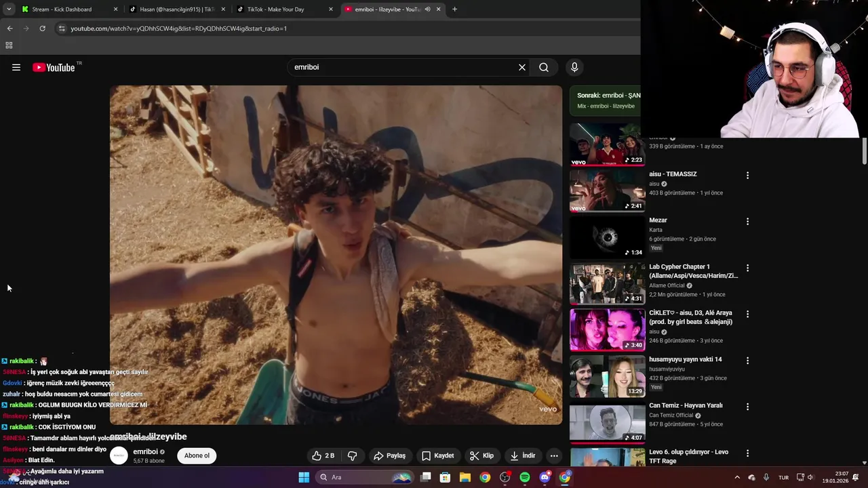Open Task View on taskbar
Viewport: 868px width, 488px height.
pos(426,477)
